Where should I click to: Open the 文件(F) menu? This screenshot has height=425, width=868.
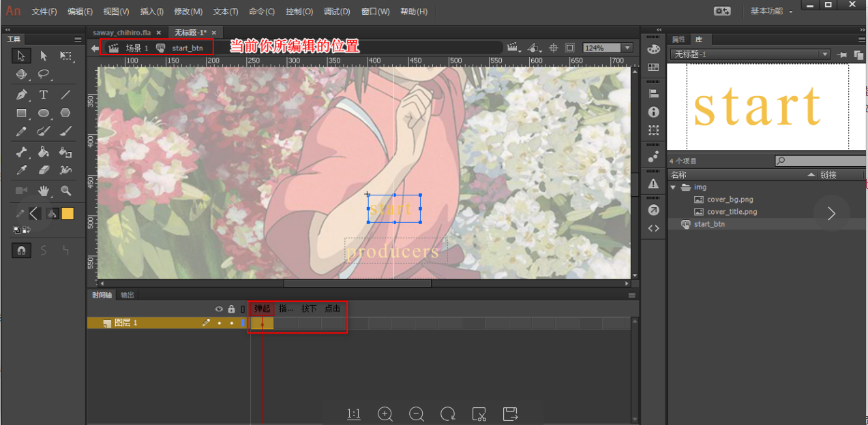pyautogui.click(x=44, y=12)
